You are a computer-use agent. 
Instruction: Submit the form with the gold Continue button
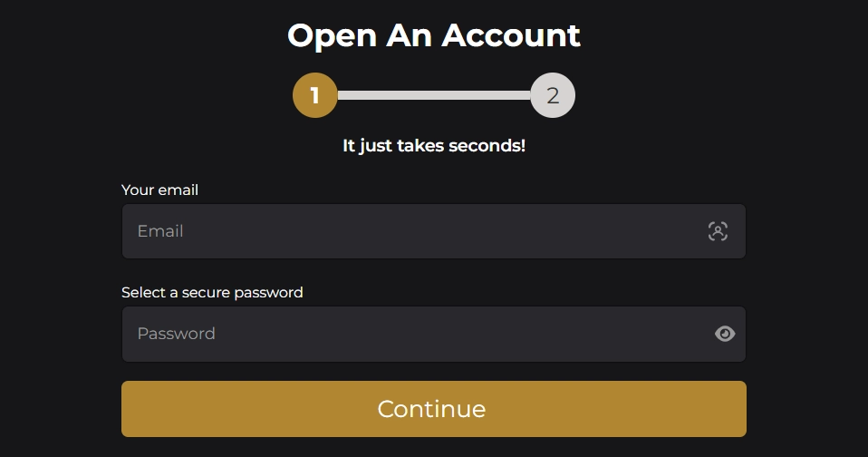[x=434, y=409]
